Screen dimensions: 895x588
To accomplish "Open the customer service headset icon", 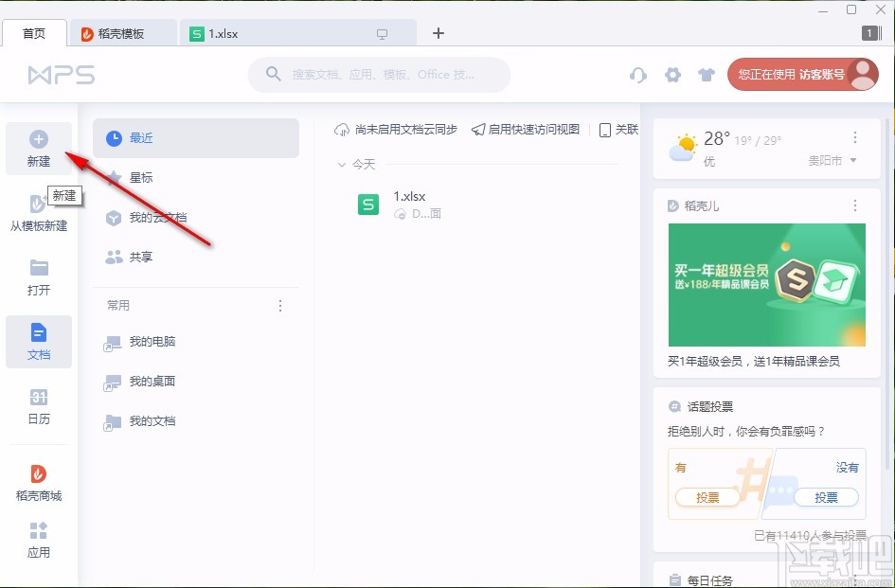I will pos(637,74).
